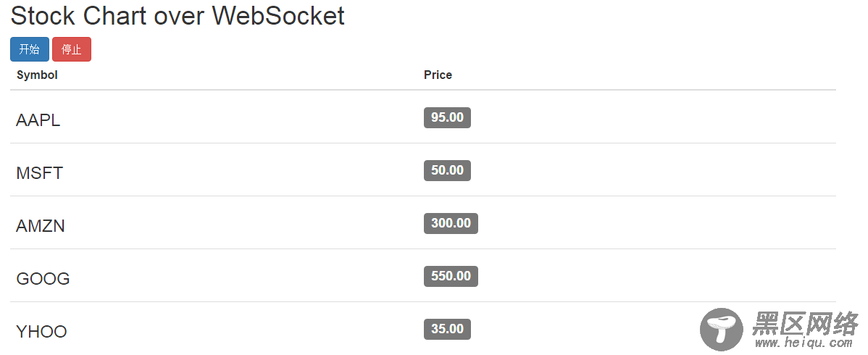Viewport: 868px width, 355px height.
Task: Click the WebSocket word in page title
Action: (x=278, y=15)
